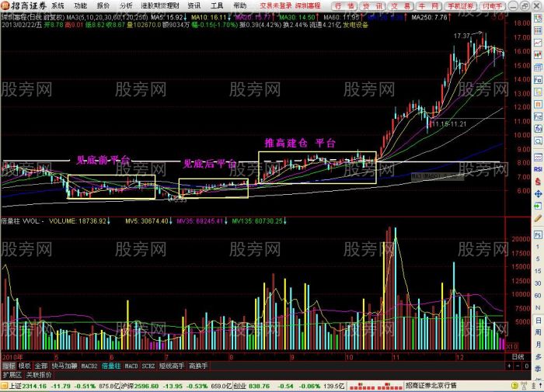Open the 帮助 menu
The width and height of the screenshot is (544, 392).
click(239, 6)
